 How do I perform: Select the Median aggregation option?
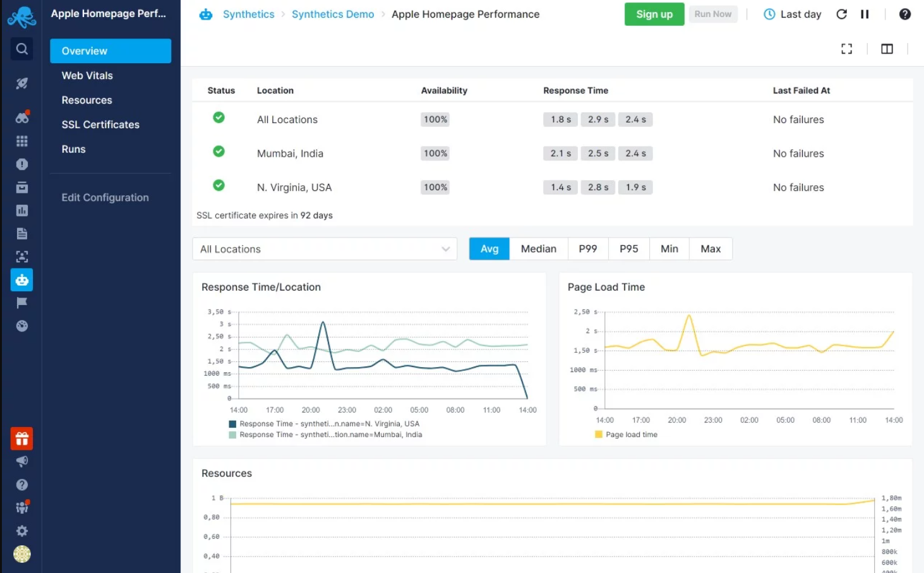click(539, 249)
